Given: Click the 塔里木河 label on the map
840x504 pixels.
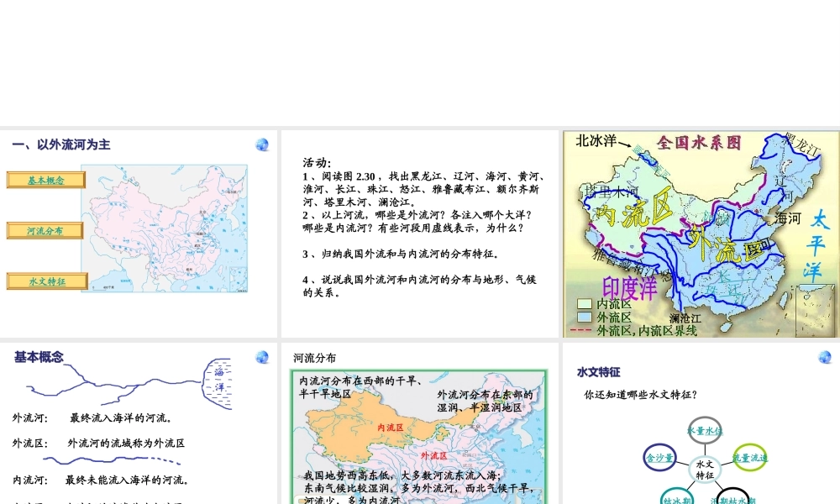Looking at the screenshot, I should click(611, 192).
